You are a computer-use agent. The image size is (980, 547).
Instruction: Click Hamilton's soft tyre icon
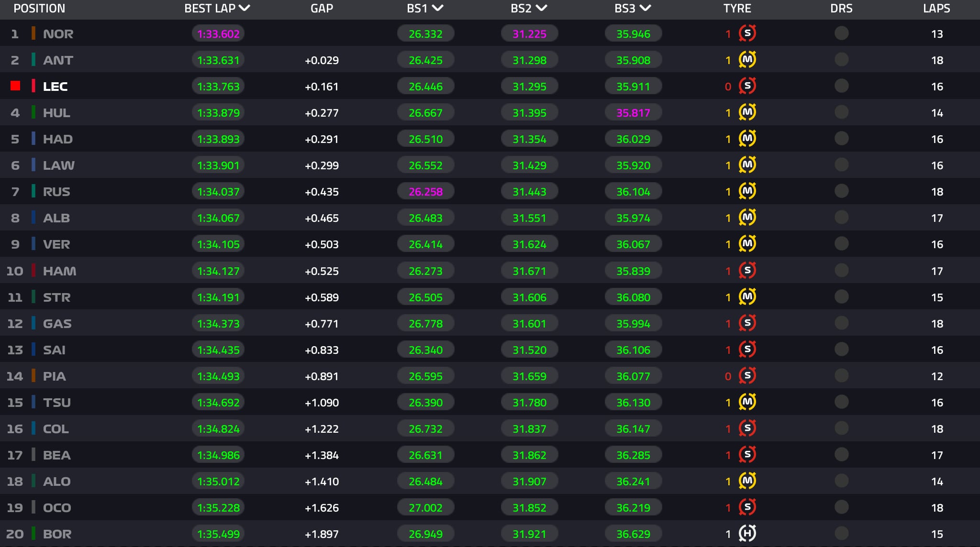click(747, 271)
